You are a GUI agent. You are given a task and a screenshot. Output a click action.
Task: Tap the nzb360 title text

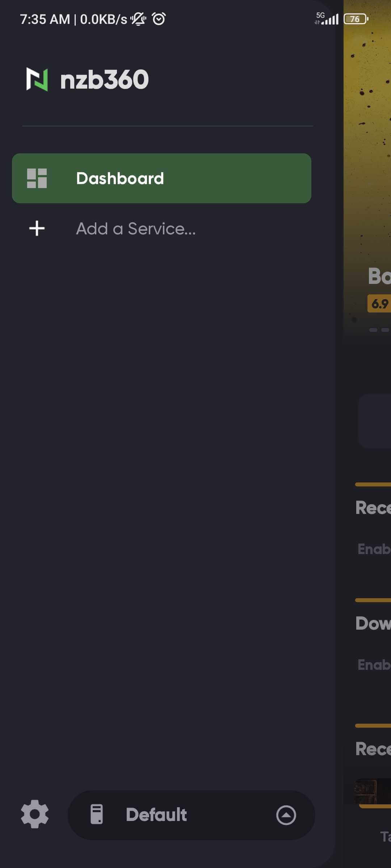pyautogui.click(x=105, y=80)
